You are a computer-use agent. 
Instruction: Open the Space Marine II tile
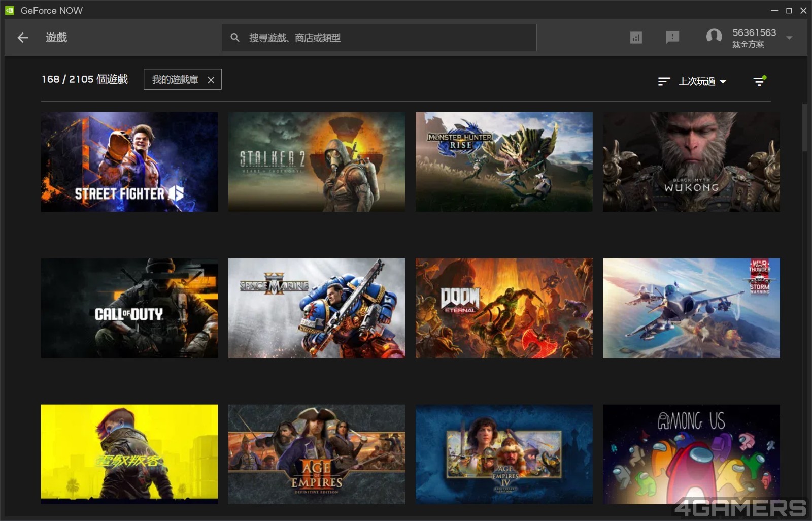pyautogui.click(x=317, y=308)
